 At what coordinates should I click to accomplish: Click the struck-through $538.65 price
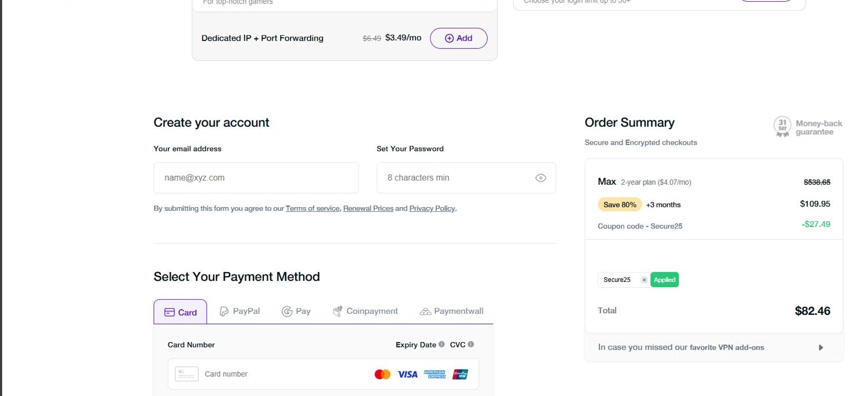[817, 182]
